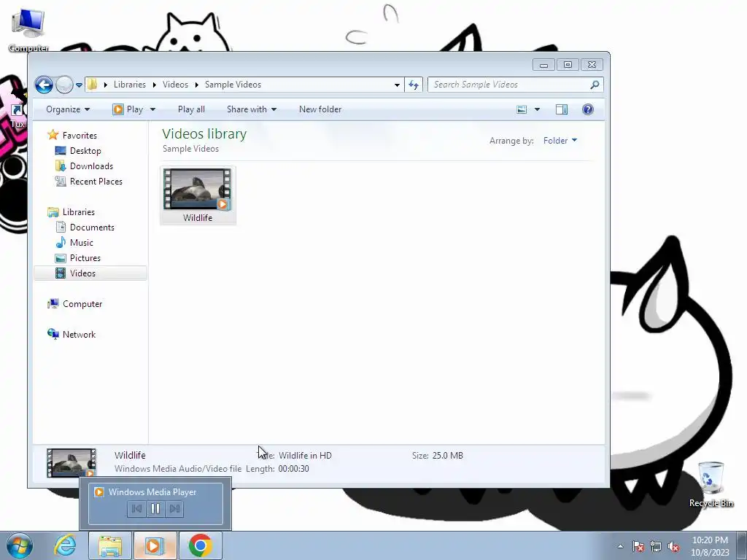
Task: Select Network in the navigation pane
Action: [x=79, y=334]
